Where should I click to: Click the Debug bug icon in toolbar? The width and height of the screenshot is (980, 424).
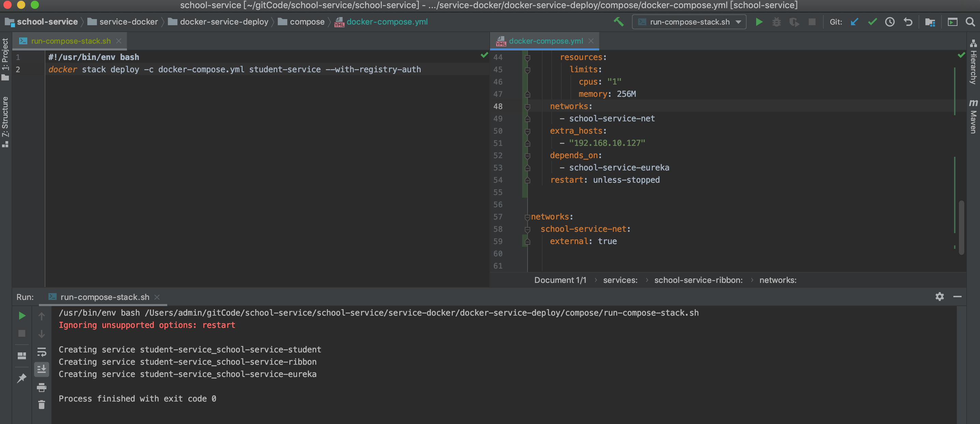(x=777, y=22)
